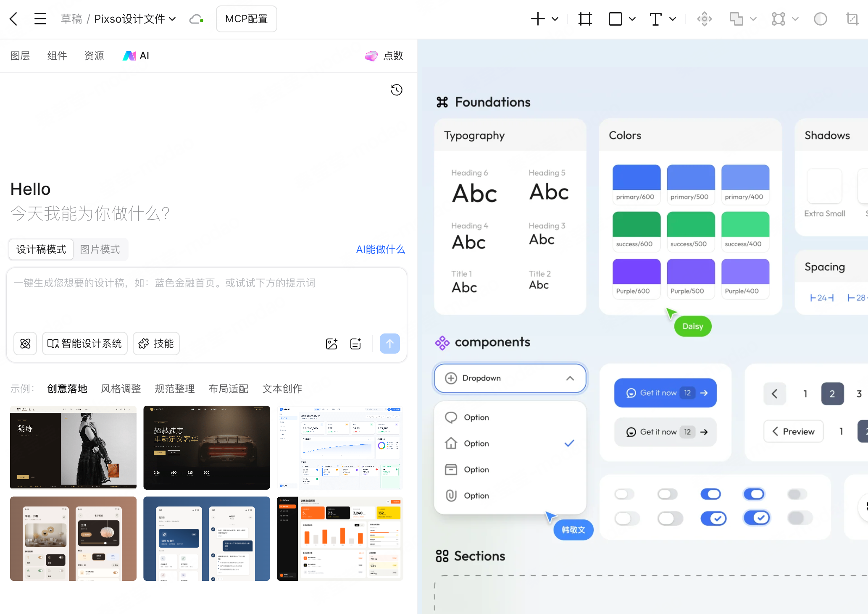Open the 超越速度 car design example thumbnail
Screen dimensions: 868x614
point(207,448)
